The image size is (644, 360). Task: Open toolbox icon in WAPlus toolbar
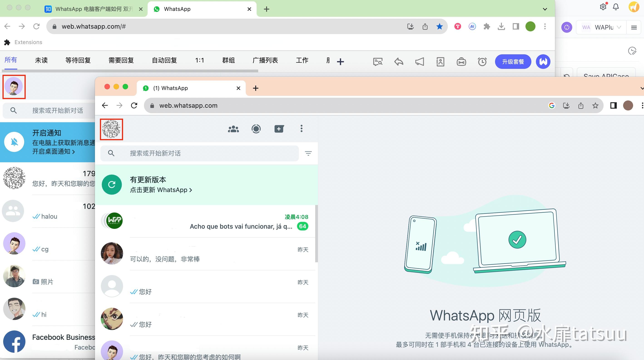click(x=461, y=62)
